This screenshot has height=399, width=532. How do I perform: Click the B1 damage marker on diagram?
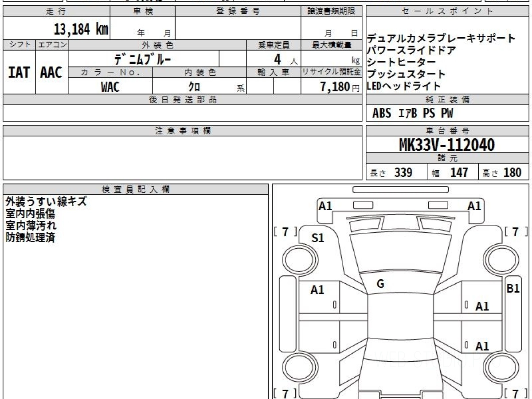[513, 289]
